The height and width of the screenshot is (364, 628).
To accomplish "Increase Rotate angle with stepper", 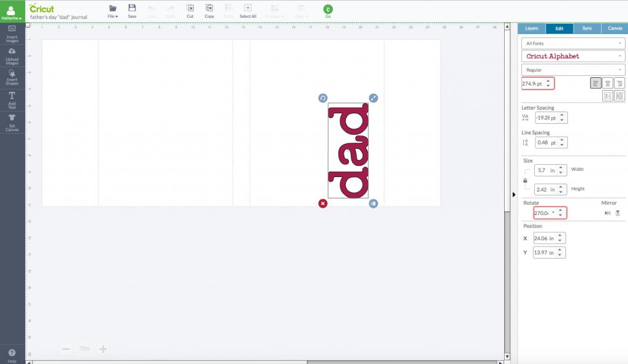I will [x=561, y=210].
